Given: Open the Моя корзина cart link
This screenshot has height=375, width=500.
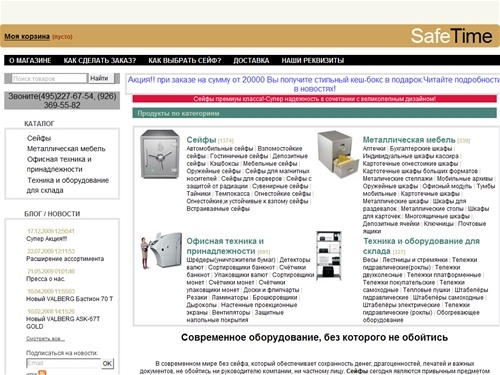Looking at the screenshot, I should (27, 37).
